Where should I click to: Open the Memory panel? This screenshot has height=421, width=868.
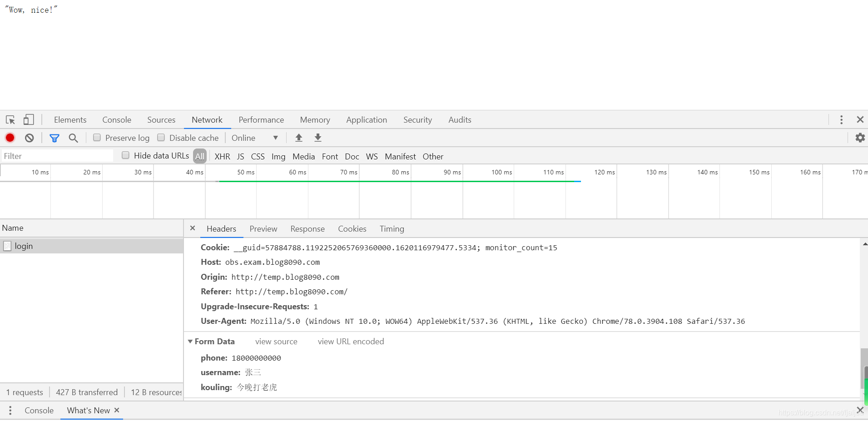coord(315,120)
